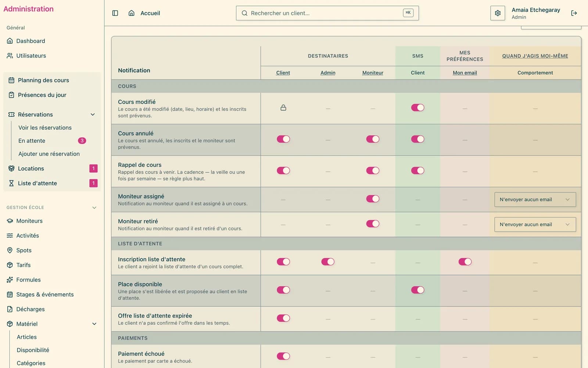Toggle Moniteur switch for Rappel de cours
Viewport: 588px width, 368px height.
(373, 170)
